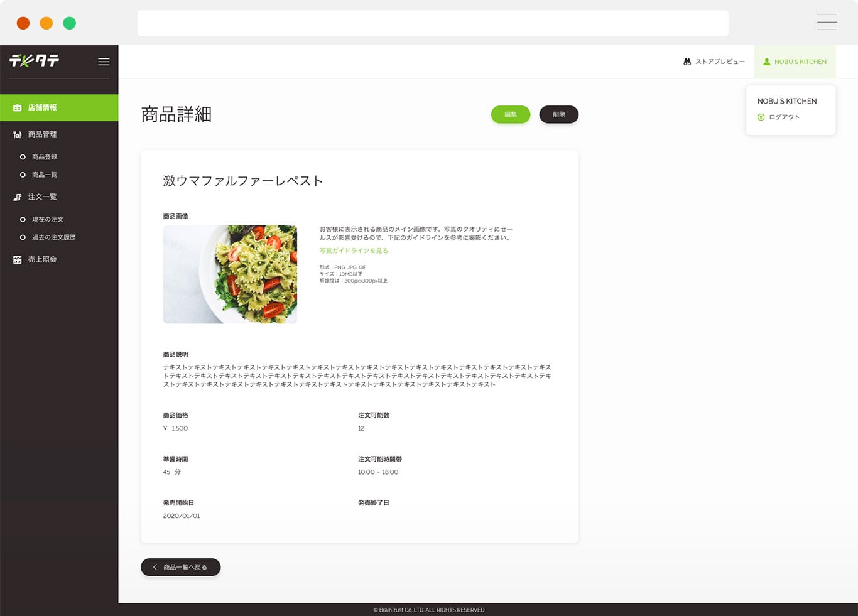This screenshot has width=858, height=616.
Task: Click the 商品管理 icon in sidebar
Action: pyautogui.click(x=18, y=135)
